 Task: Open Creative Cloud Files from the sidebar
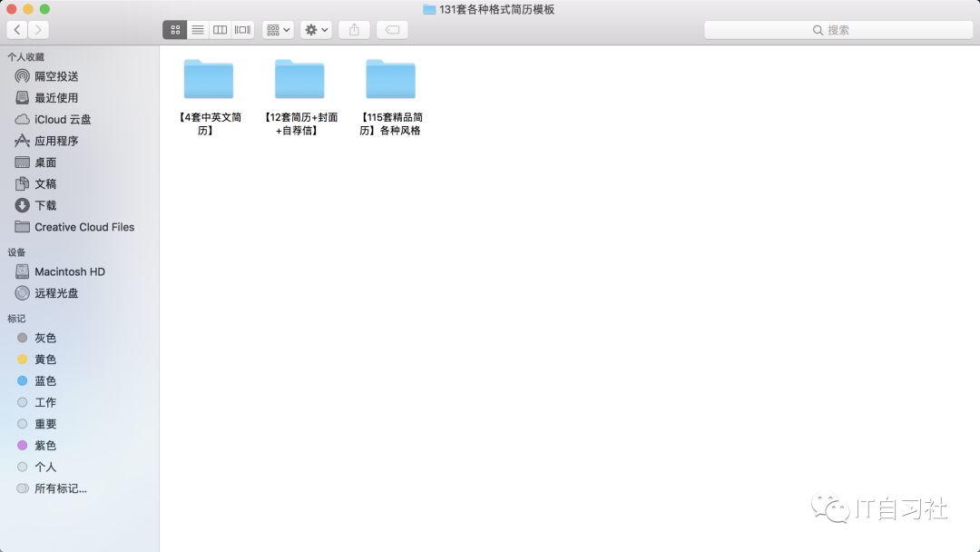coord(83,227)
